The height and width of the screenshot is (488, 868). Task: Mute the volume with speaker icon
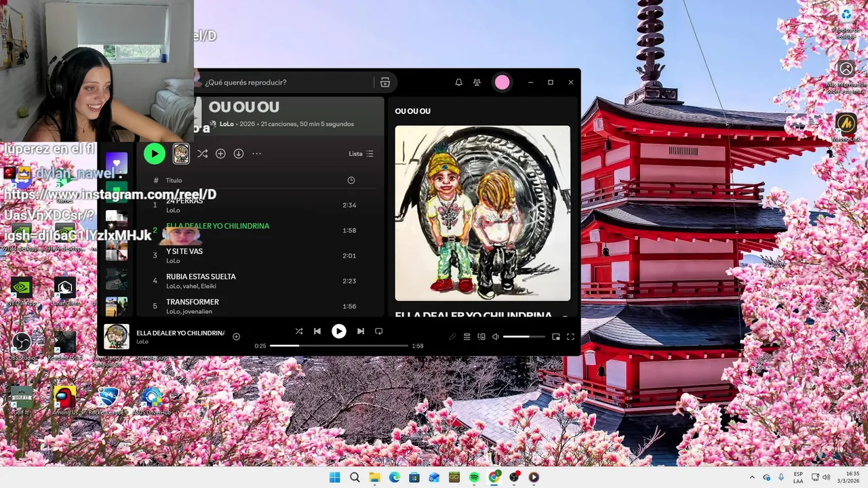496,337
